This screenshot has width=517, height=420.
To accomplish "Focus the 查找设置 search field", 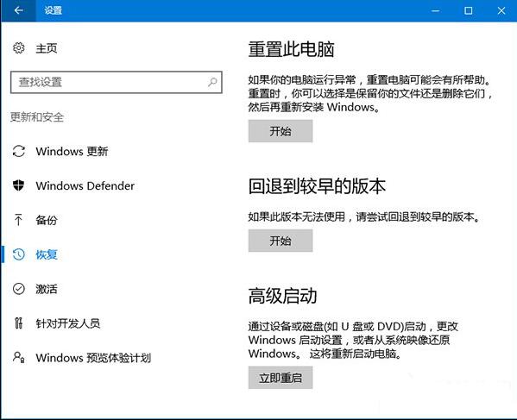I will (x=116, y=82).
